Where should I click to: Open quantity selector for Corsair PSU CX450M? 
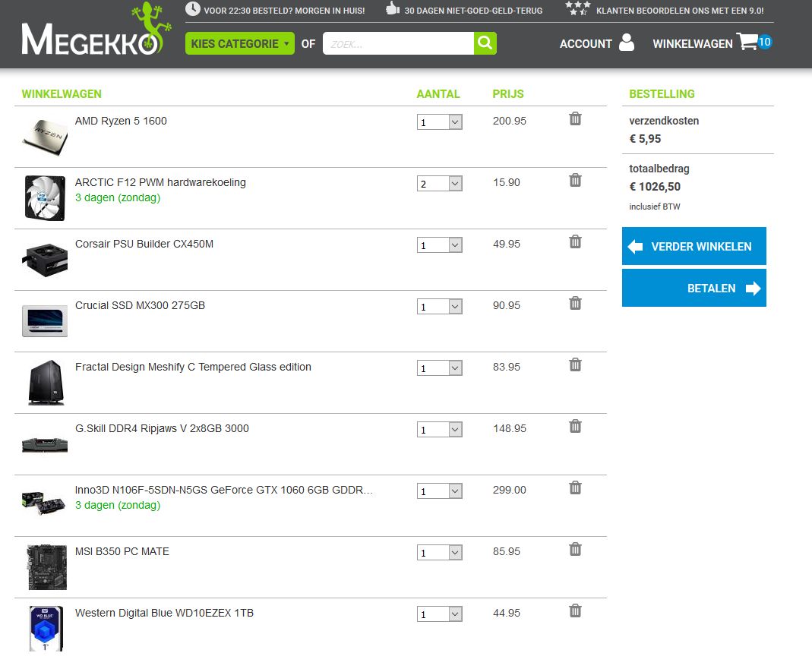coord(440,245)
